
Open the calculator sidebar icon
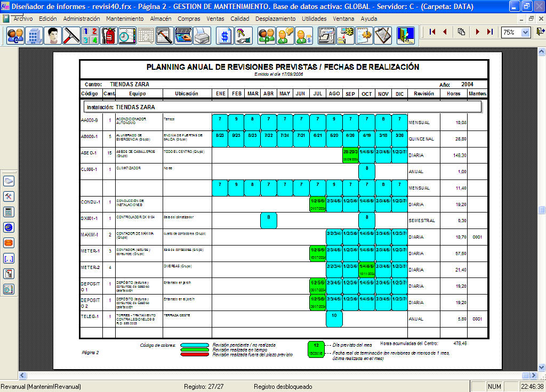[9, 212]
